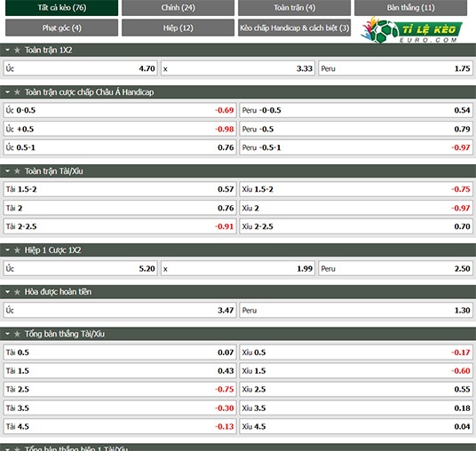476x451 pixels.
Task: Choose Tài 2 at 0.76
Action: 120,208
